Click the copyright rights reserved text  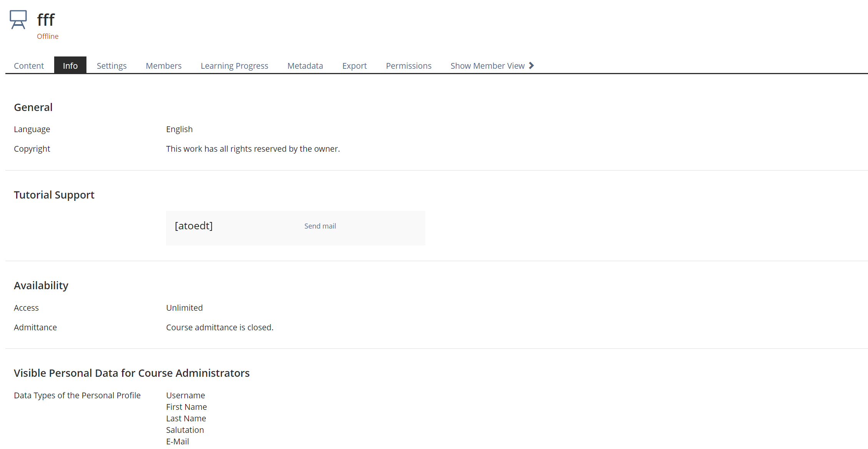point(253,149)
